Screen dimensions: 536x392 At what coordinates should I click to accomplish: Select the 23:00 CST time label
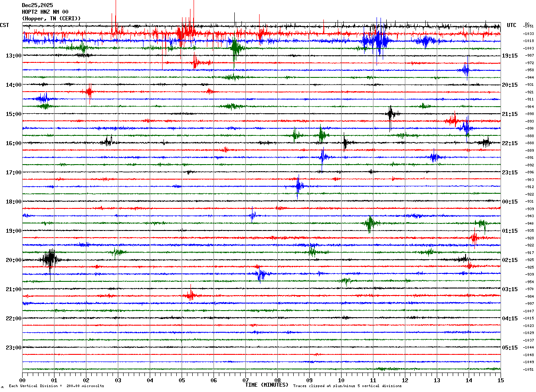click(14, 348)
